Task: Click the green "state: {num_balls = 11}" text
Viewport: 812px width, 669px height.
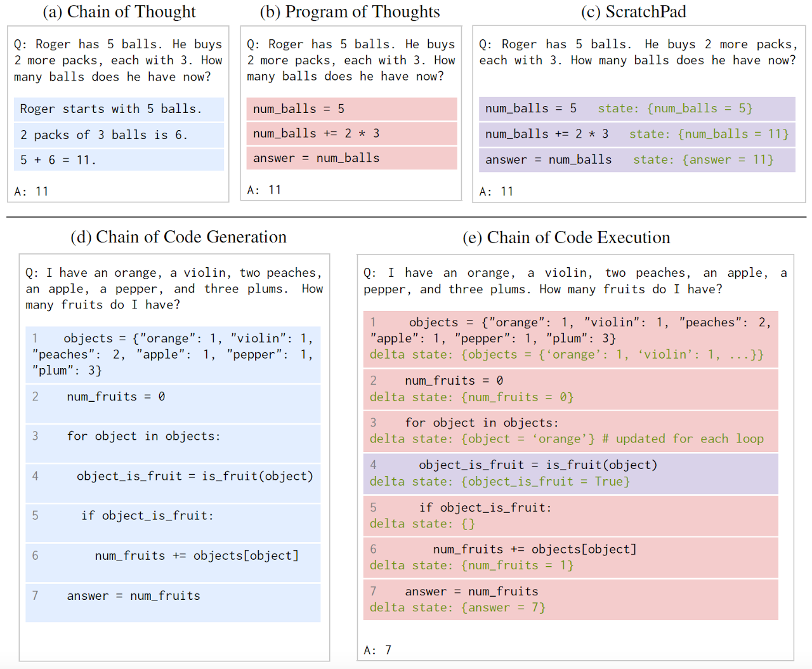Action: (709, 134)
